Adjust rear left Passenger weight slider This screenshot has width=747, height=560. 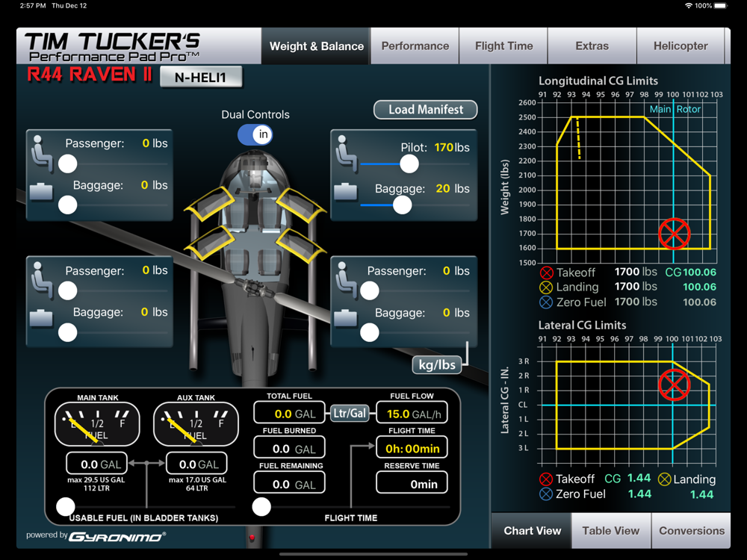[x=68, y=290]
